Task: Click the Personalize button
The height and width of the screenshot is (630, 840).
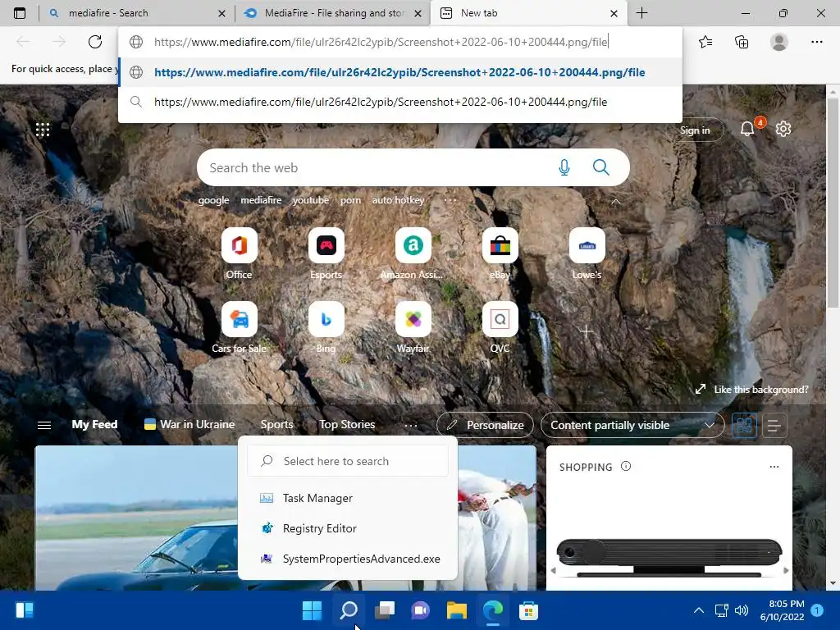Action: click(485, 426)
